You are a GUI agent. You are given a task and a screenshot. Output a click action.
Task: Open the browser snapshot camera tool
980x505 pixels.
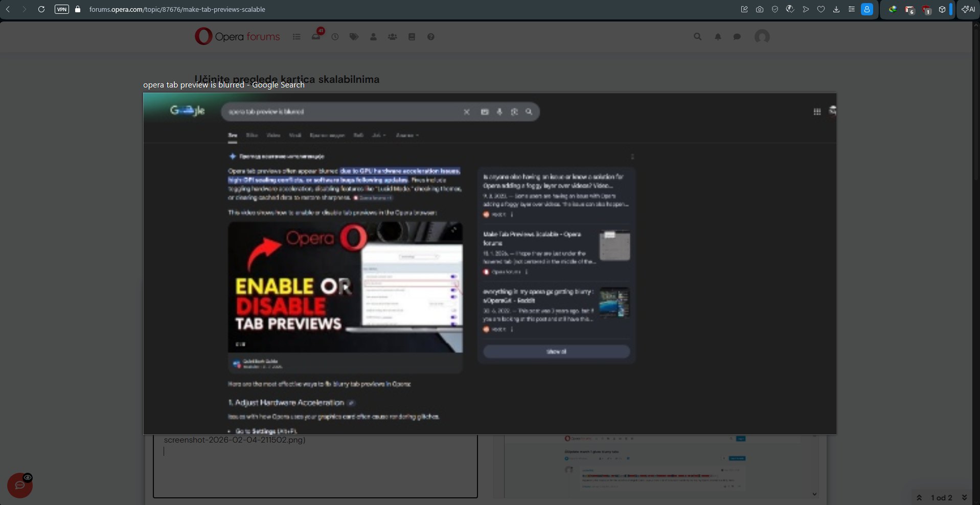(760, 9)
